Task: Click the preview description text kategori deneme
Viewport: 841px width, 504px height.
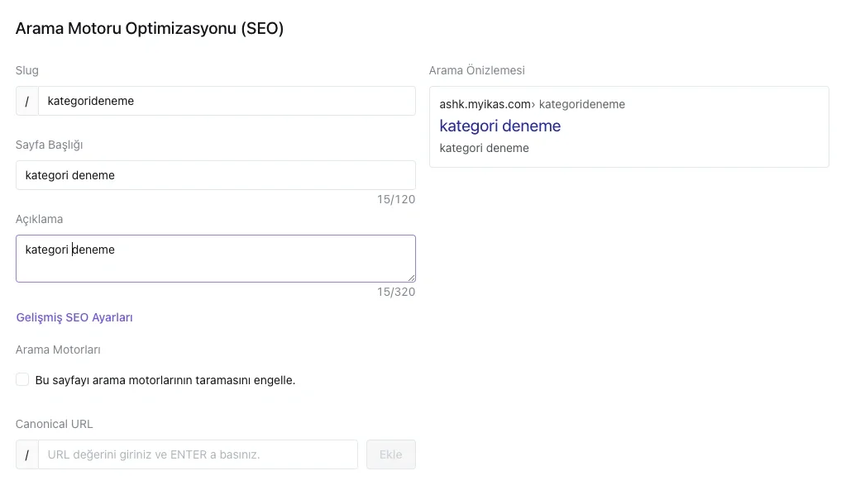Action: [484, 149]
